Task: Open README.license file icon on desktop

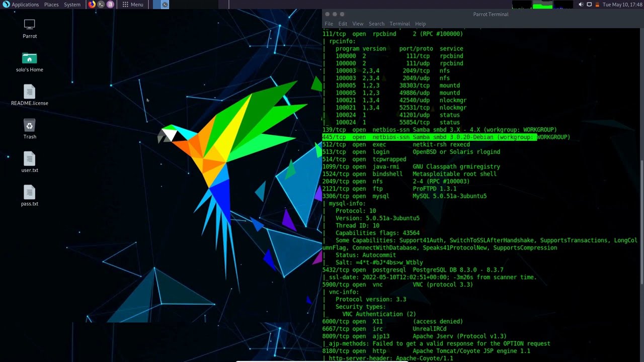Action: pyautogui.click(x=29, y=92)
